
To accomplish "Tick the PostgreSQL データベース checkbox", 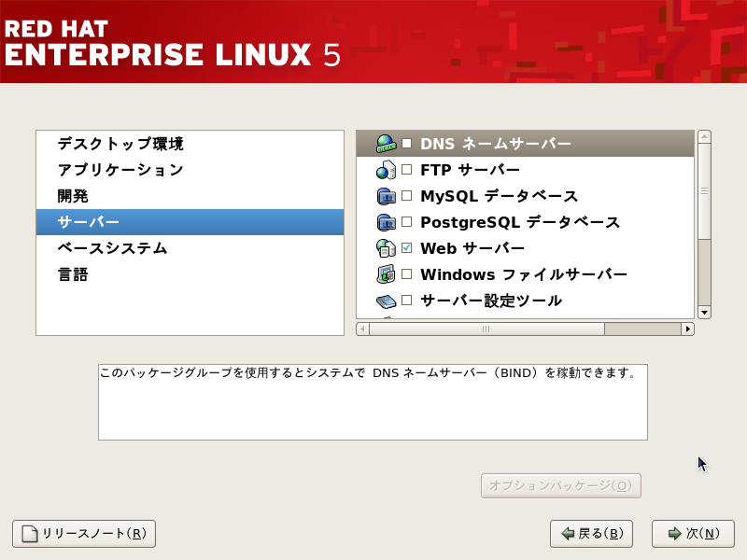I will tap(406, 222).
